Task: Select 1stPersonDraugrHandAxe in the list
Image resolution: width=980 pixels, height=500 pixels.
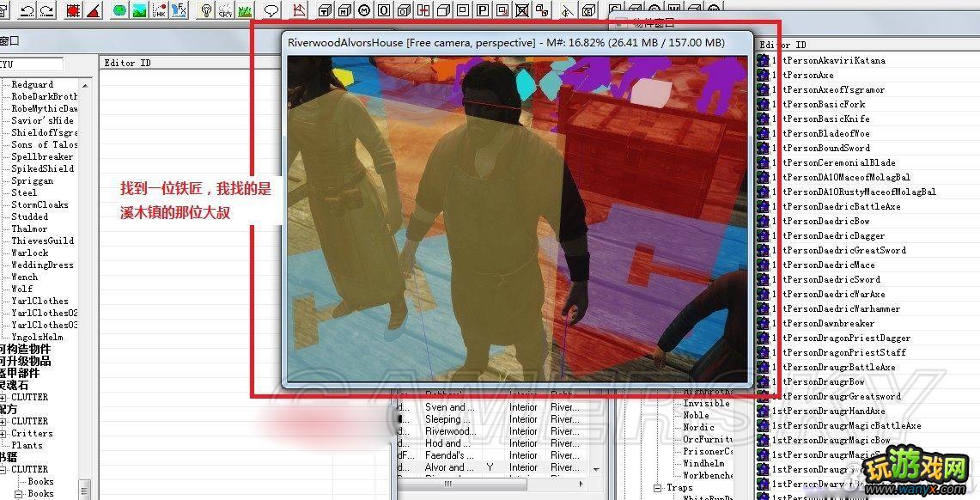Action: [828, 412]
